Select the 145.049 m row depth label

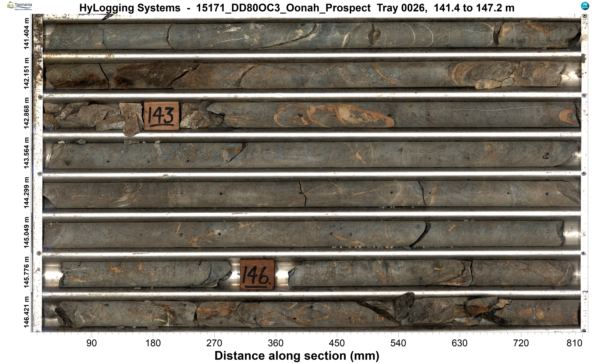(27, 232)
